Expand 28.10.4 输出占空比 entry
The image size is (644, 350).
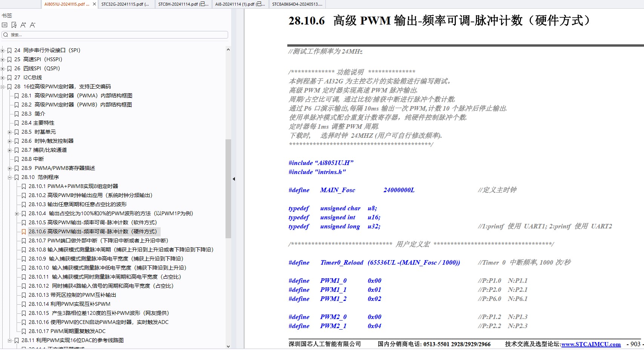click(x=17, y=214)
